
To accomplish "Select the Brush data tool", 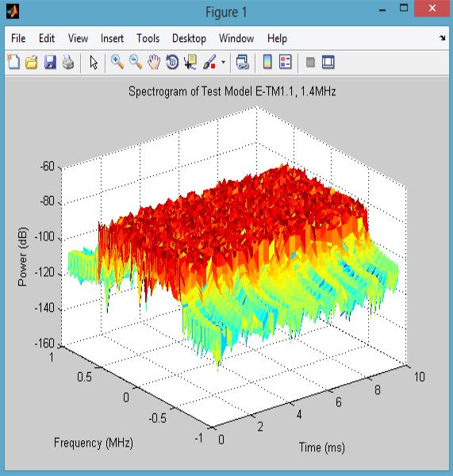I will point(209,62).
